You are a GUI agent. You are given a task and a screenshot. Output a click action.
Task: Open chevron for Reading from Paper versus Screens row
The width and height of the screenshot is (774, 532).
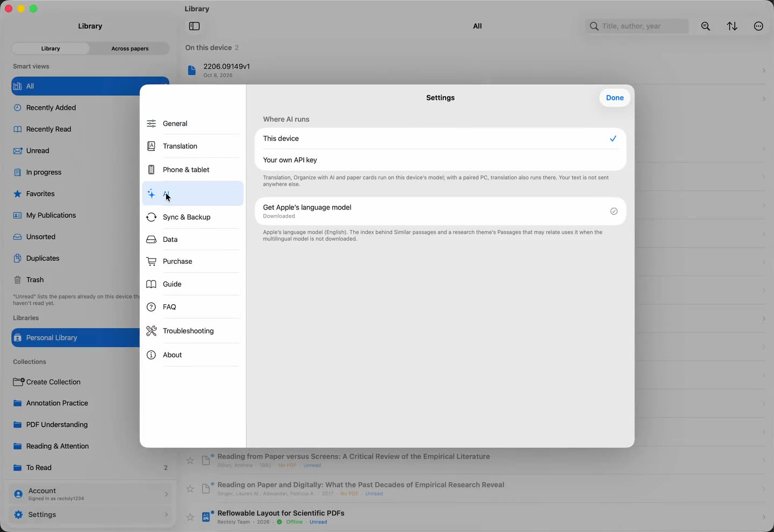pyautogui.click(x=764, y=461)
